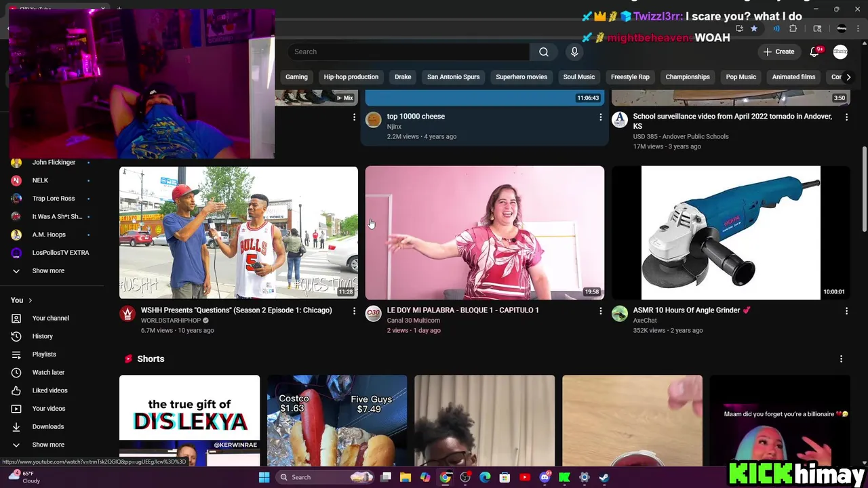Image resolution: width=868 pixels, height=488 pixels.
Task: Open Chrome three-dot menu
Action: 859,28
